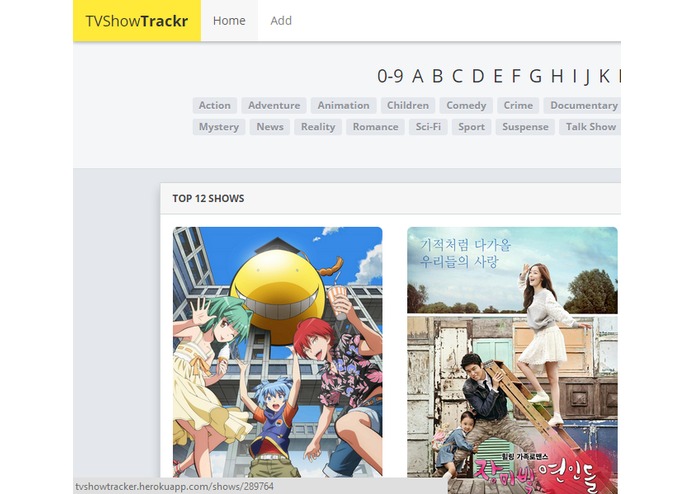
Task: Select the Children genre tag
Action: pos(408,105)
